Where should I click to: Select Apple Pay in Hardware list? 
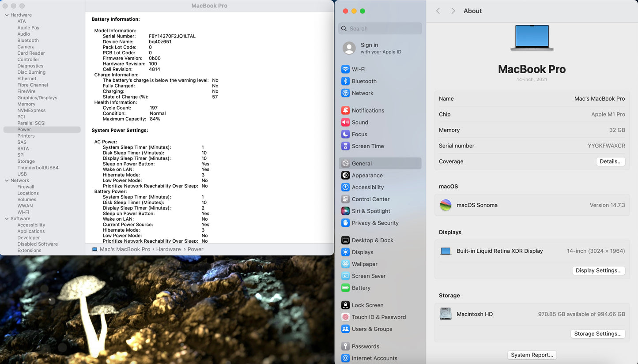tap(28, 28)
